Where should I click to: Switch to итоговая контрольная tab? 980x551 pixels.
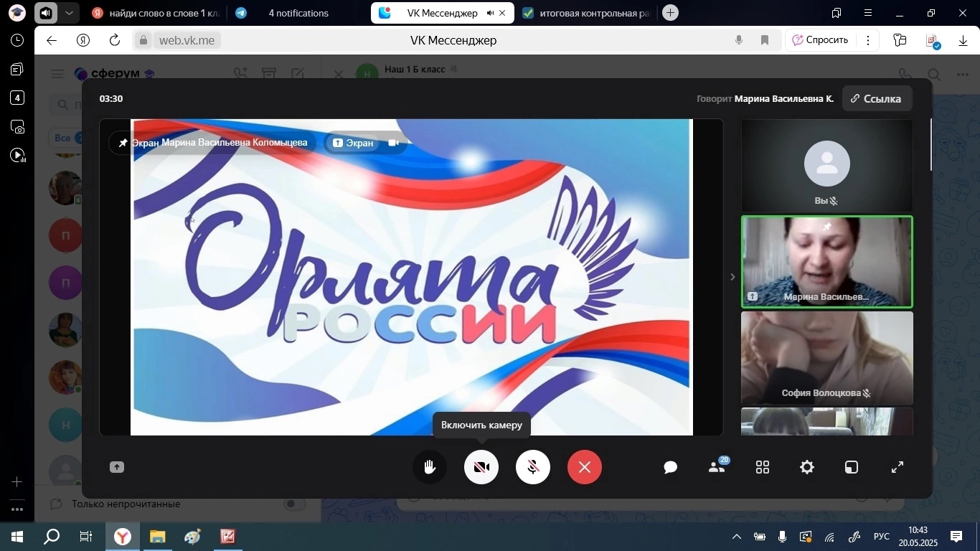(x=585, y=13)
